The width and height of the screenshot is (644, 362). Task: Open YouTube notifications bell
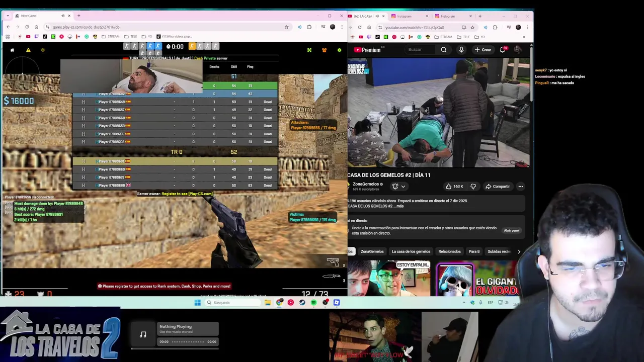coord(503,49)
